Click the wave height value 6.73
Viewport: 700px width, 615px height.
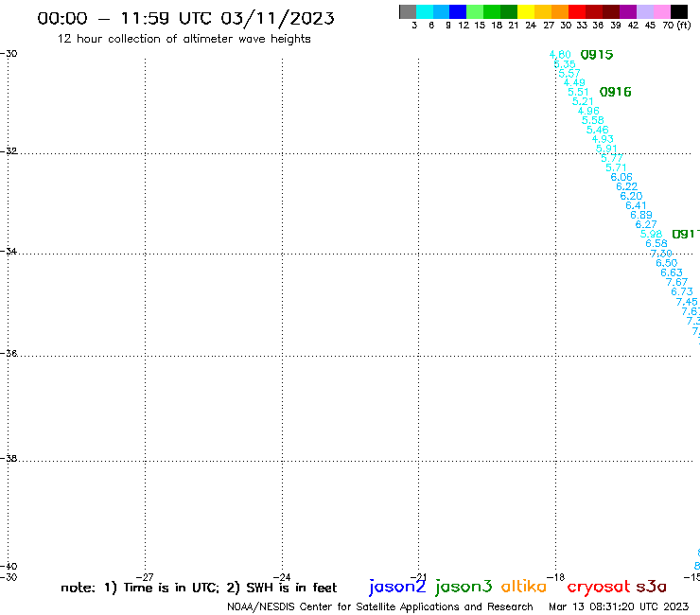tap(682, 291)
